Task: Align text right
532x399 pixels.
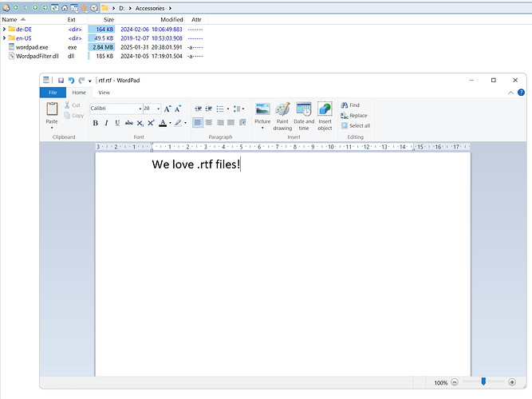Action: click(x=220, y=122)
